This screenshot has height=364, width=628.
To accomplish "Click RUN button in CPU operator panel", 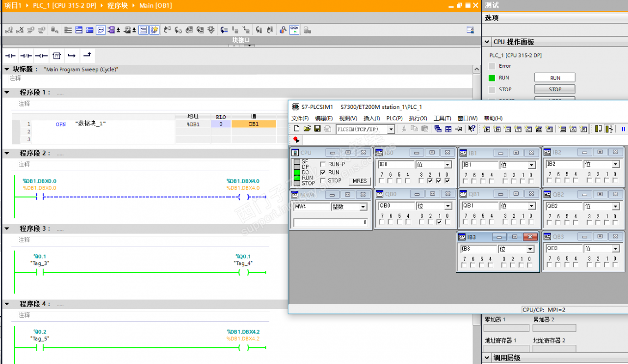I will (555, 78).
